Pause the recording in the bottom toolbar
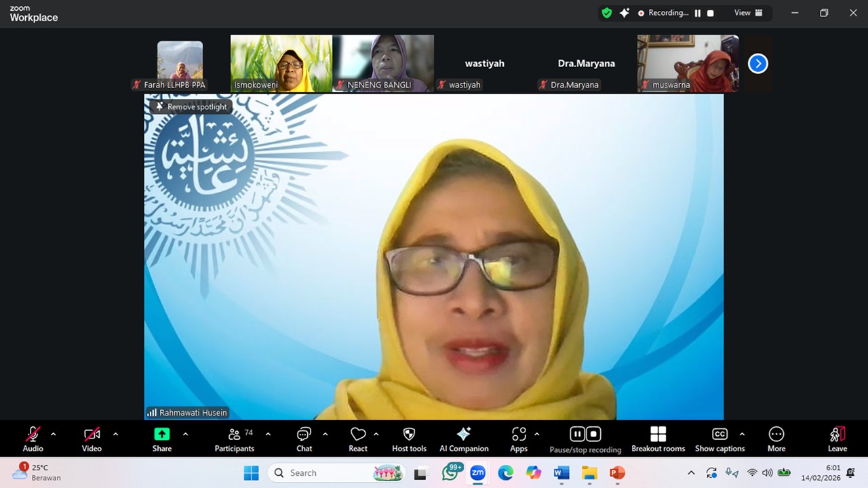Viewport: 868px width, 488px height. [x=577, y=434]
